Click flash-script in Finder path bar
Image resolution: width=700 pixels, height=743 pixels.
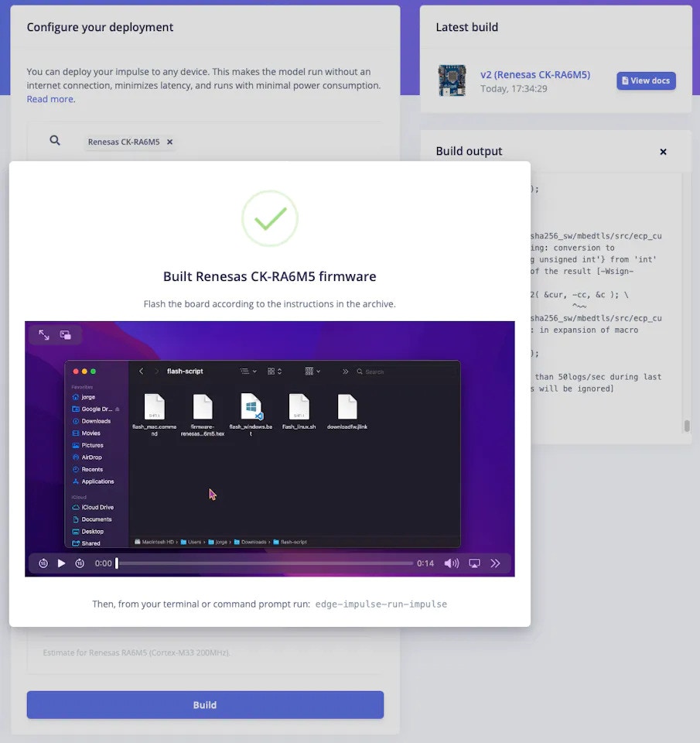(x=290, y=542)
